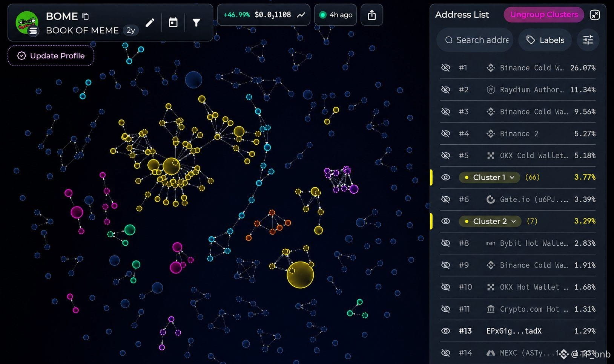This screenshot has height=364, width=614.
Task: Click the Crypto.com bank icon
Action: pyautogui.click(x=490, y=309)
